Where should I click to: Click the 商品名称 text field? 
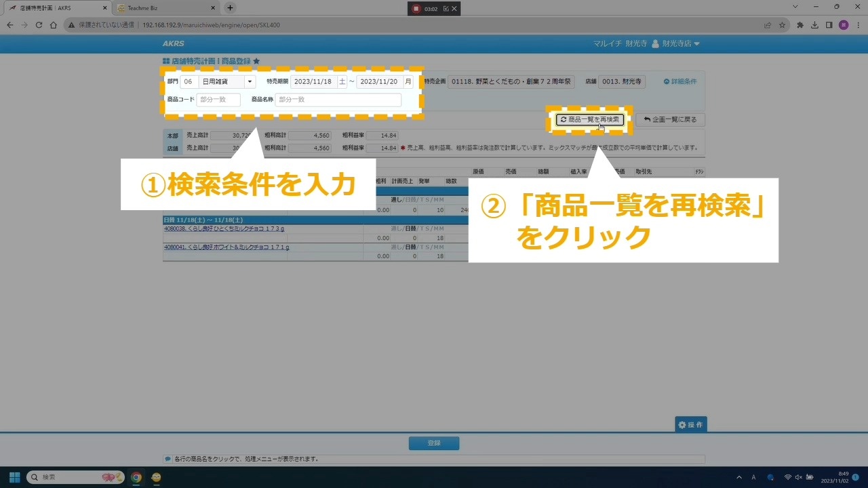[338, 100]
